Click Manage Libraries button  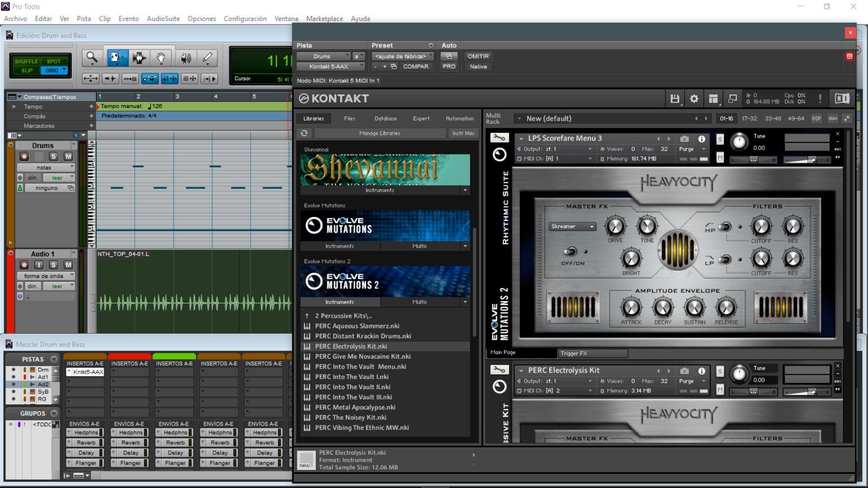pos(380,133)
